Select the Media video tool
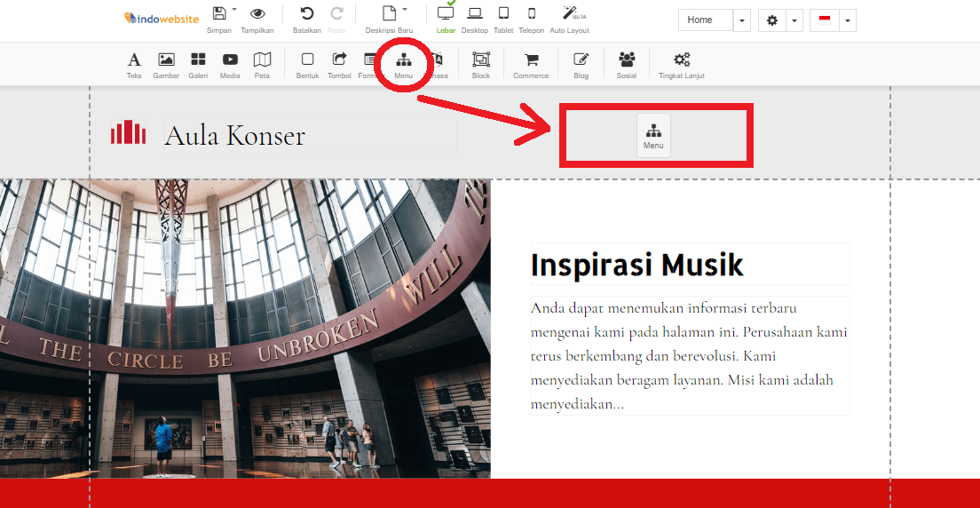Image resolution: width=980 pixels, height=508 pixels. [x=230, y=65]
